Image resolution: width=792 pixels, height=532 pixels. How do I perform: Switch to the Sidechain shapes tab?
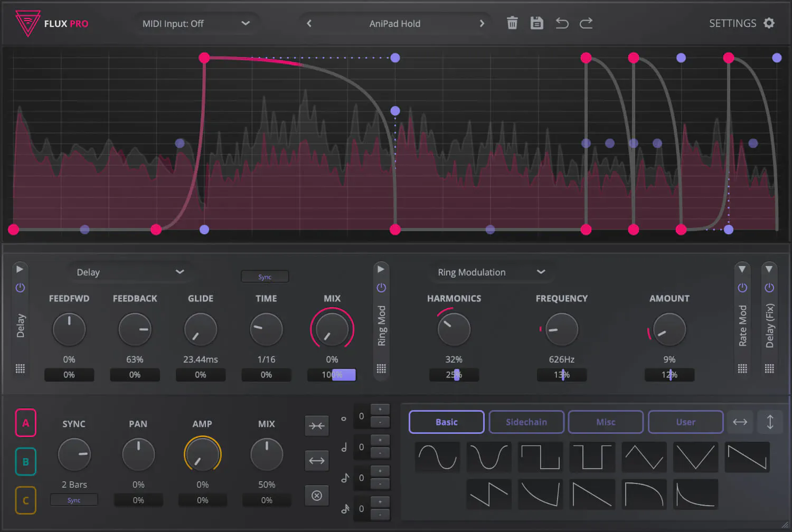tap(526, 422)
